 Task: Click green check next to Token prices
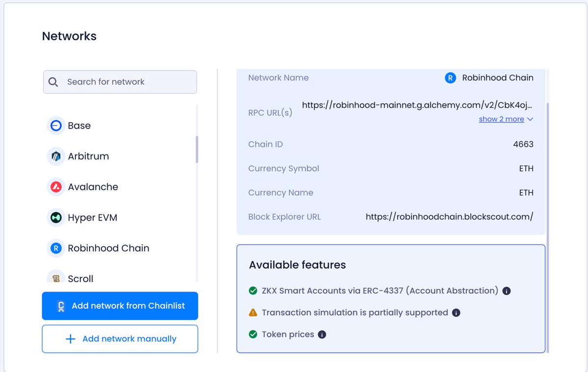(253, 335)
